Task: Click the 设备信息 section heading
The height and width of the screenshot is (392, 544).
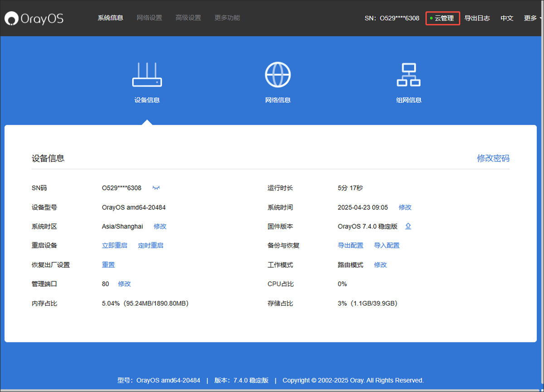Action: 48,158
